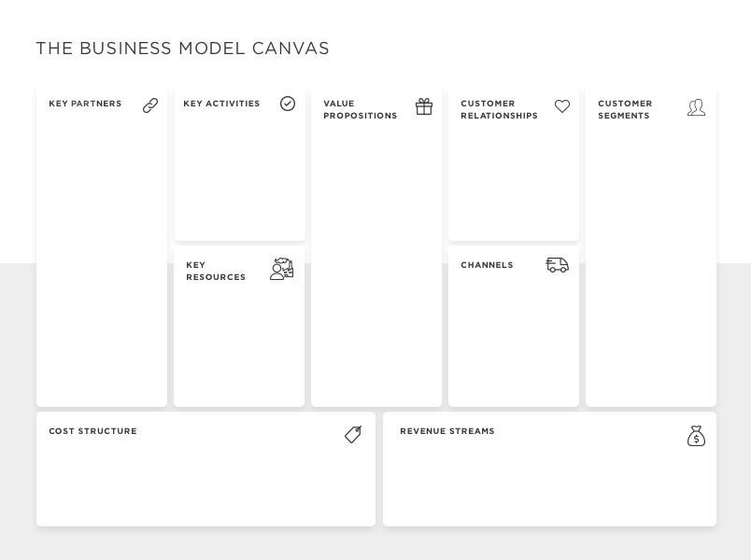
Task: Click the empty area of Value Propositions card
Action: click(x=376, y=263)
